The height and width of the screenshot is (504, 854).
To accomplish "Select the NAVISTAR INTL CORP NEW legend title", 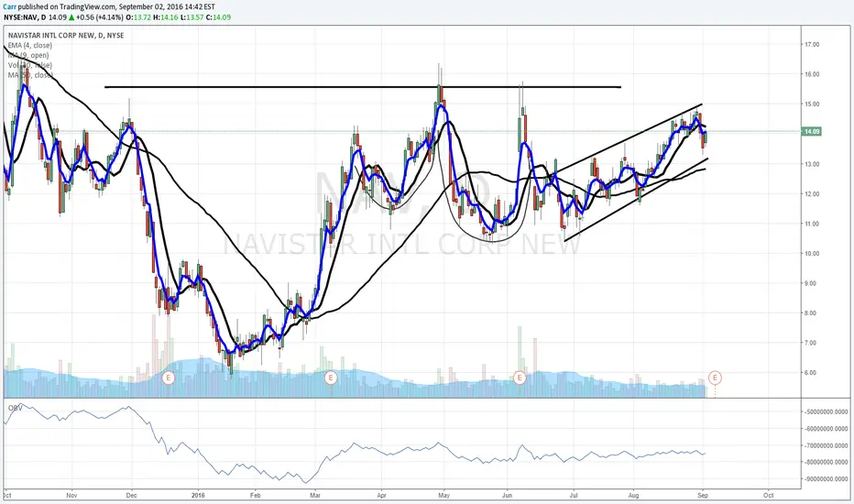I will [66, 36].
